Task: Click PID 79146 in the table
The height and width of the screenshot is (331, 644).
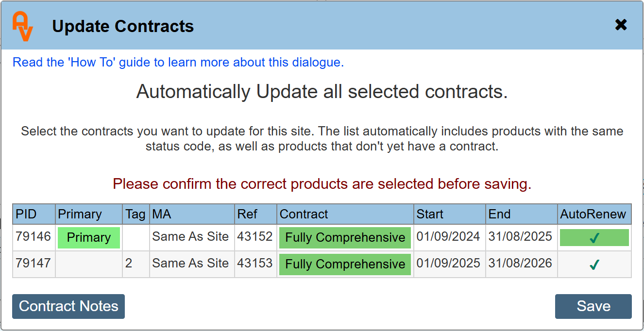Action: click(33, 237)
